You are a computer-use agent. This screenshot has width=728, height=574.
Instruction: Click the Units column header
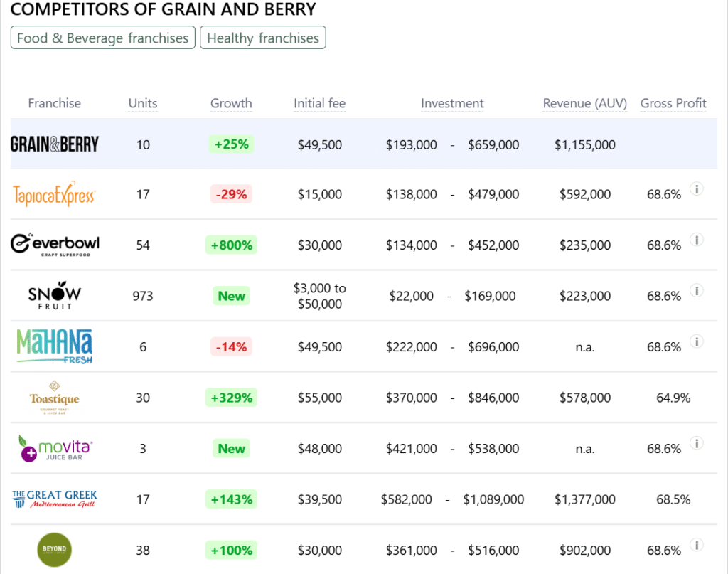143,103
